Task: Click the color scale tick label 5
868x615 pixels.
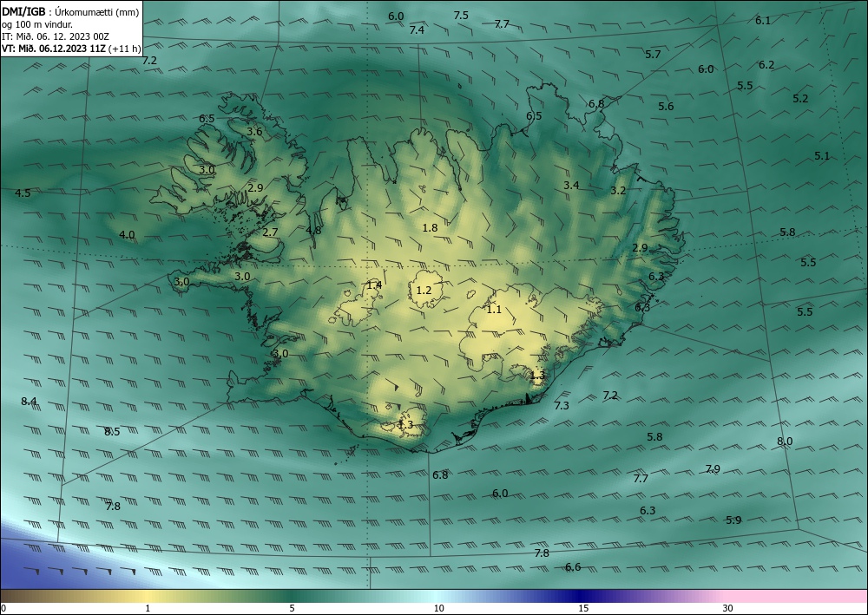Action: 293,609
